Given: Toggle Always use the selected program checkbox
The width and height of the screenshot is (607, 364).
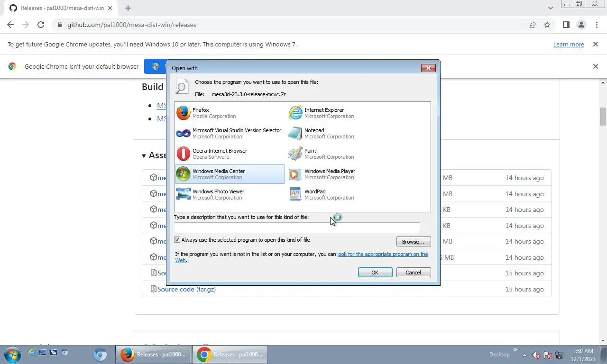Looking at the screenshot, I should [x=177, y=240].
